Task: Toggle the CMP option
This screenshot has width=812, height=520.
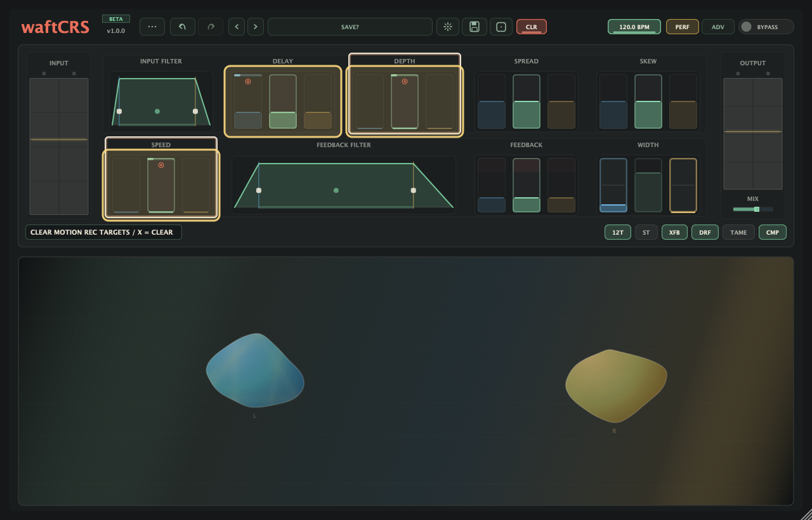Action: click(773, 232)
